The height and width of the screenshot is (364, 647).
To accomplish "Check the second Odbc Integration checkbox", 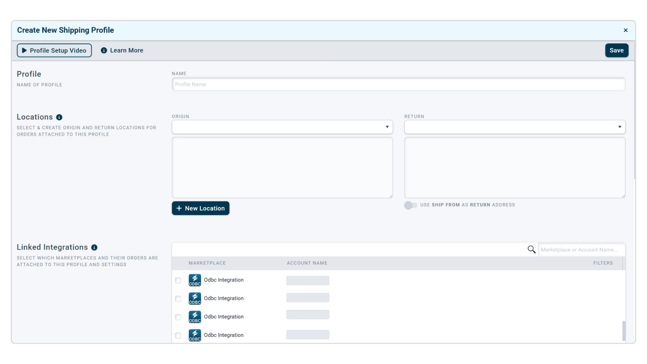I will click(178, 299).
